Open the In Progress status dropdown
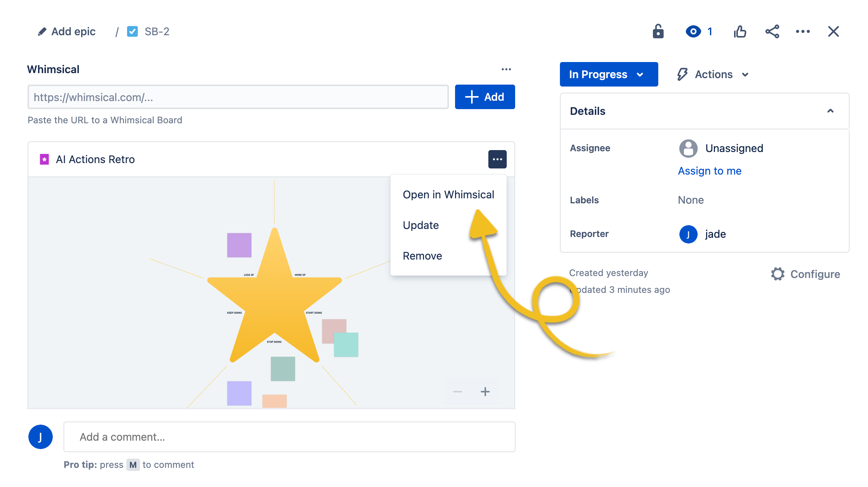This screenshot has height=487, width=868. 609,74
